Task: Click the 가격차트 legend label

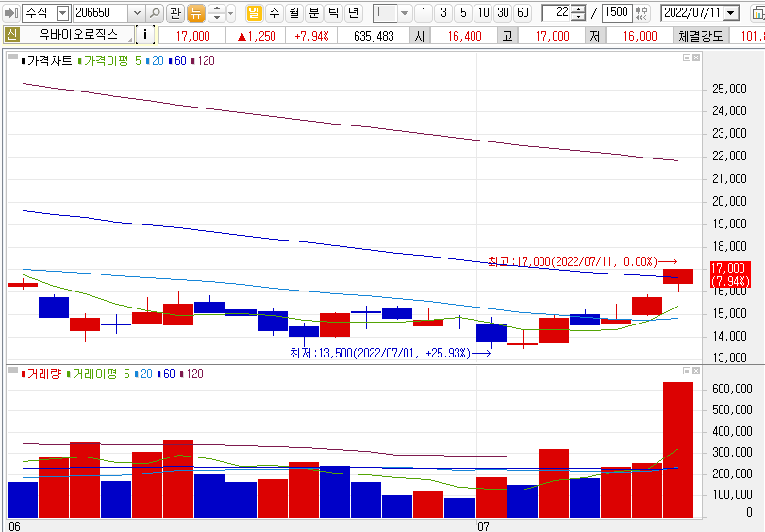Action: point(49,60)
